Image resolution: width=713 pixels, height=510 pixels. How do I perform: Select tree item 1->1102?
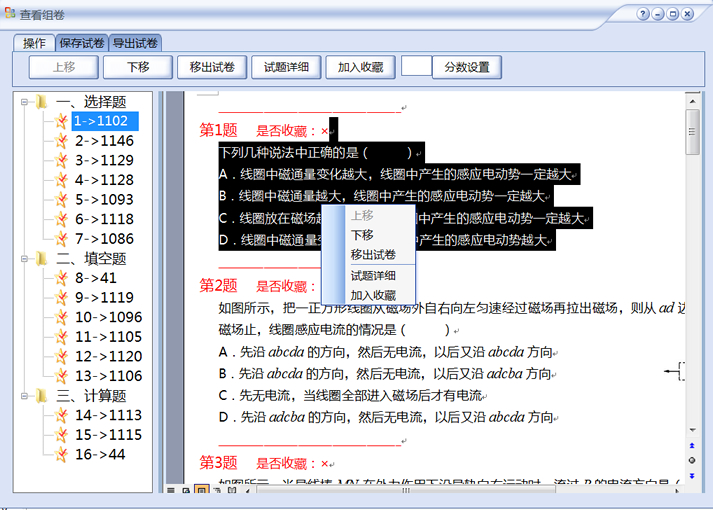tap(105, 121)
